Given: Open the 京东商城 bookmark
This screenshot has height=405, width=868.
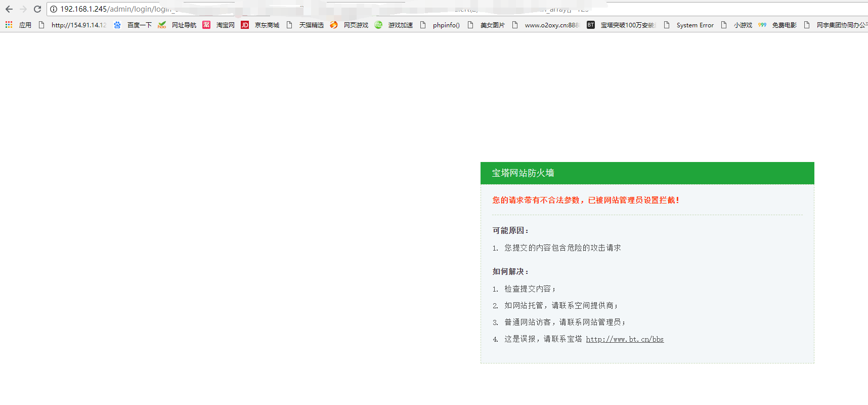Looking at the screenshot, I should (x=267, y=25).
